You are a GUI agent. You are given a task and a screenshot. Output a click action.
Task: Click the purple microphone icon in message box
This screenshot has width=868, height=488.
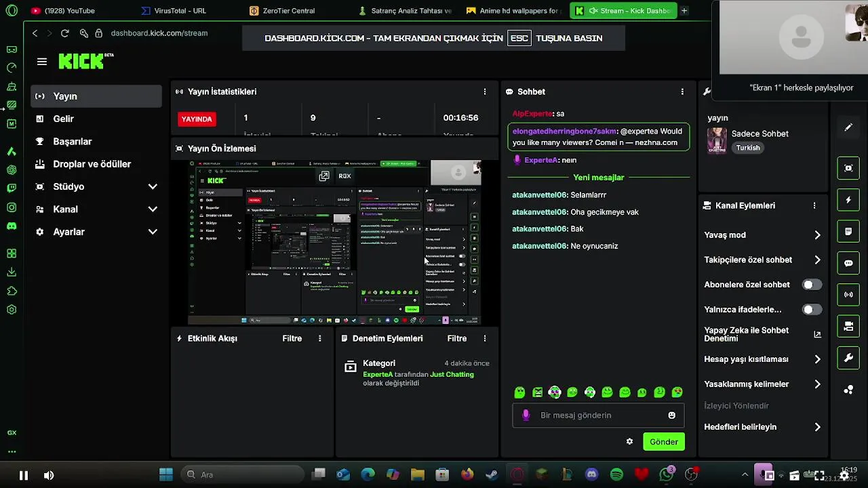(x=526, y=415)
